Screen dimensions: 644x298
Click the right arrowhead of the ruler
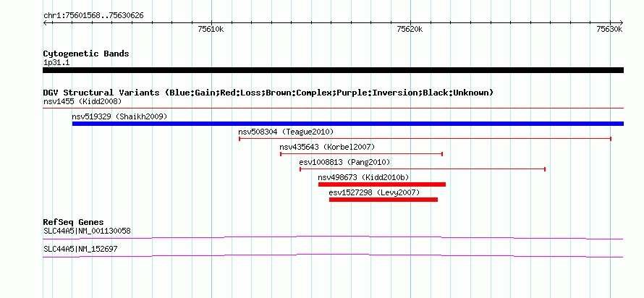point(621,22)
